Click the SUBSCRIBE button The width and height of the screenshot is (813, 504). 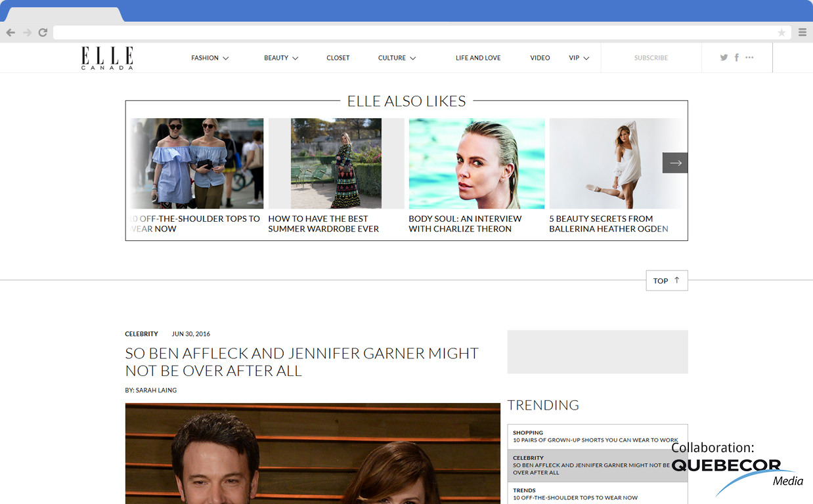[650, 58]
